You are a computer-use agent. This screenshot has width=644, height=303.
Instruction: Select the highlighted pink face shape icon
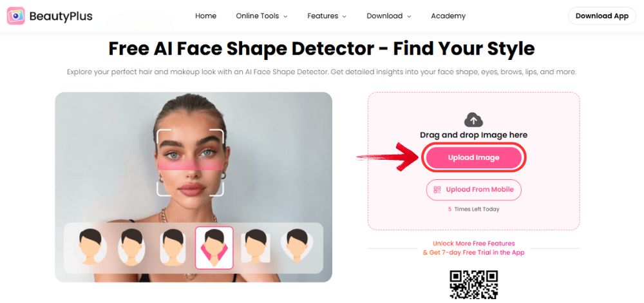pyautogui.click(x=214, y=248)
